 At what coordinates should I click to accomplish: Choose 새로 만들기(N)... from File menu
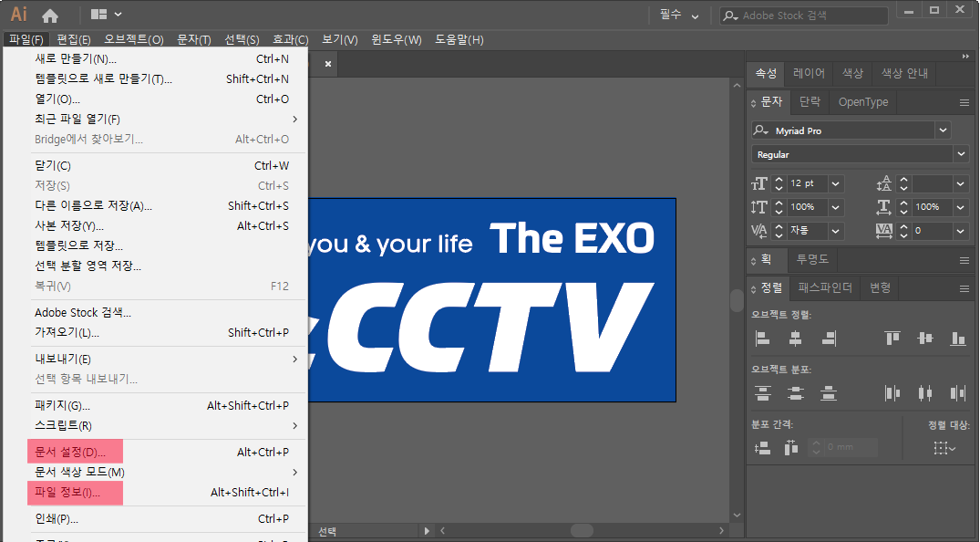click(x=156, y=58)
